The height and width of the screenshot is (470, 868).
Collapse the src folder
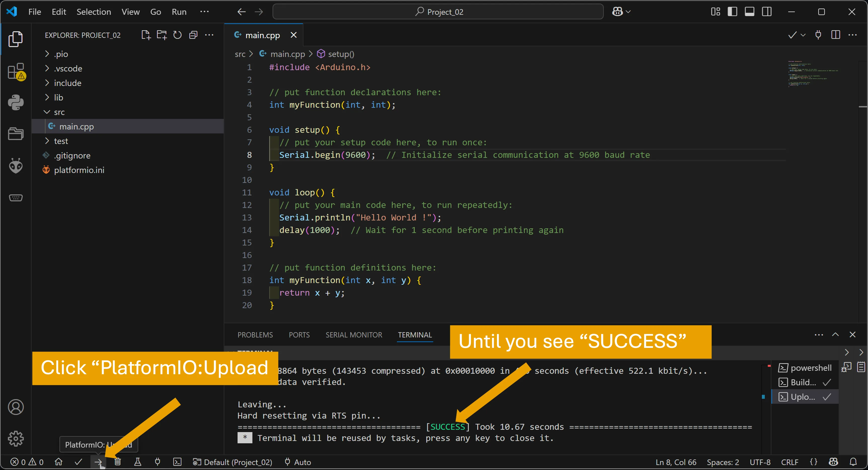pos(128,112)
